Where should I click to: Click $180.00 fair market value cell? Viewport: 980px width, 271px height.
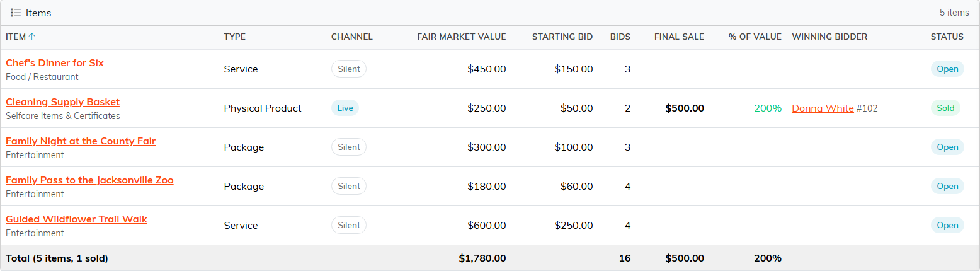[487, 187]
